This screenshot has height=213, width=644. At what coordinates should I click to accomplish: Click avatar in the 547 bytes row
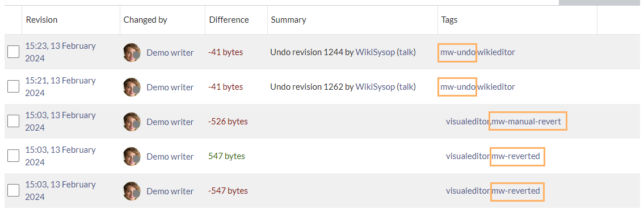pos(132,156)
